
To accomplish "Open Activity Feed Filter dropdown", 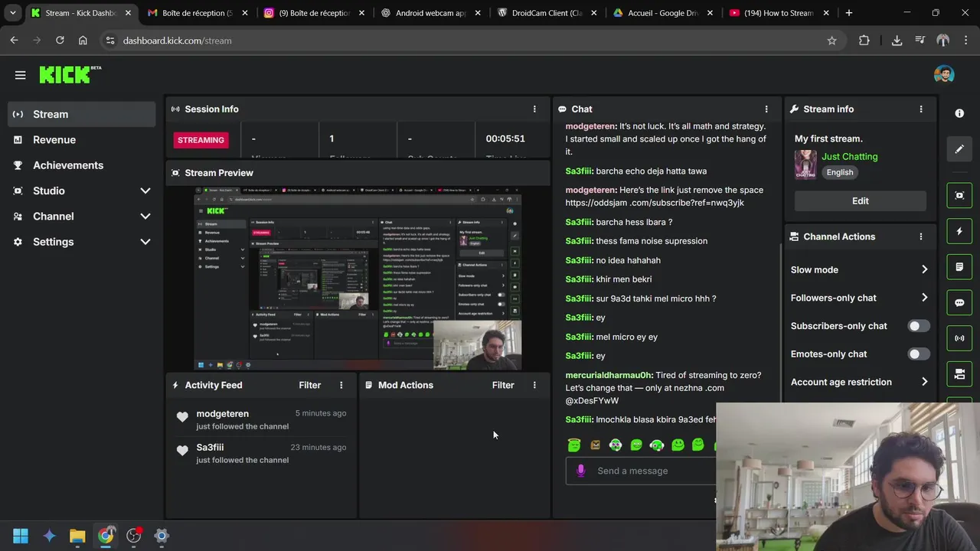I will [309, 385].
